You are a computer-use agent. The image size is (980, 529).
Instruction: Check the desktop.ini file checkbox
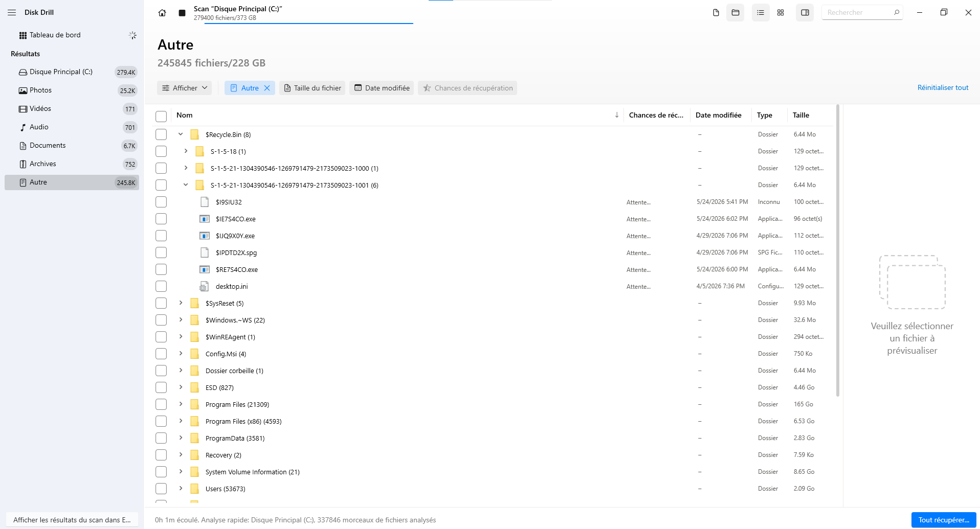(x=161, y=286)
